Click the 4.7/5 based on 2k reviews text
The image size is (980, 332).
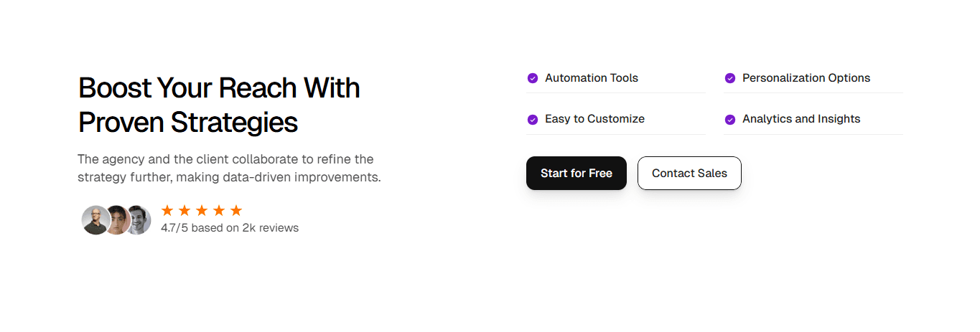click(x=230, y=228)
